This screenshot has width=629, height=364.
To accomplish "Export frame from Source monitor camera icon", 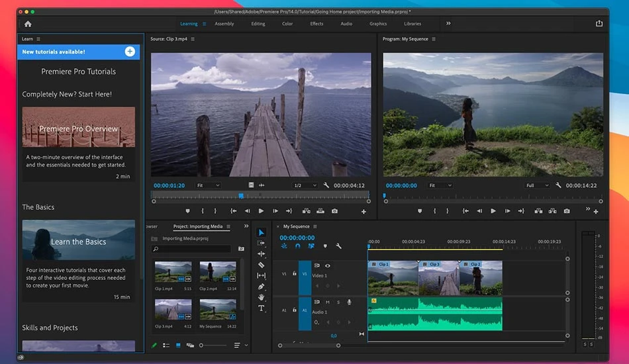I will coord(334,211).
